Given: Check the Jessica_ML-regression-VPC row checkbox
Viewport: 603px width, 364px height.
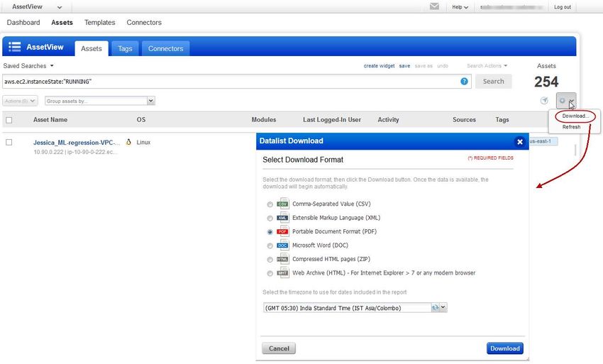Looking at the screenshot, I should tap(9, 143).
